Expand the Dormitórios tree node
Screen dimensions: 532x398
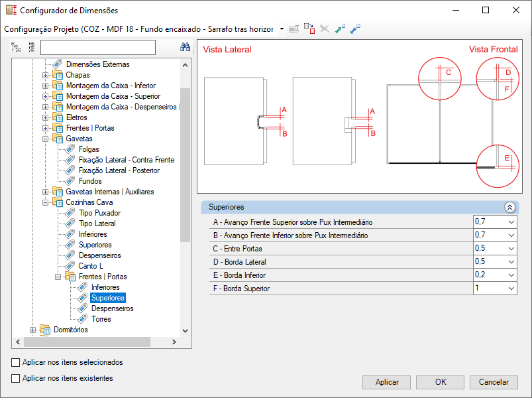pyautogui.click(x=33, y=330)
